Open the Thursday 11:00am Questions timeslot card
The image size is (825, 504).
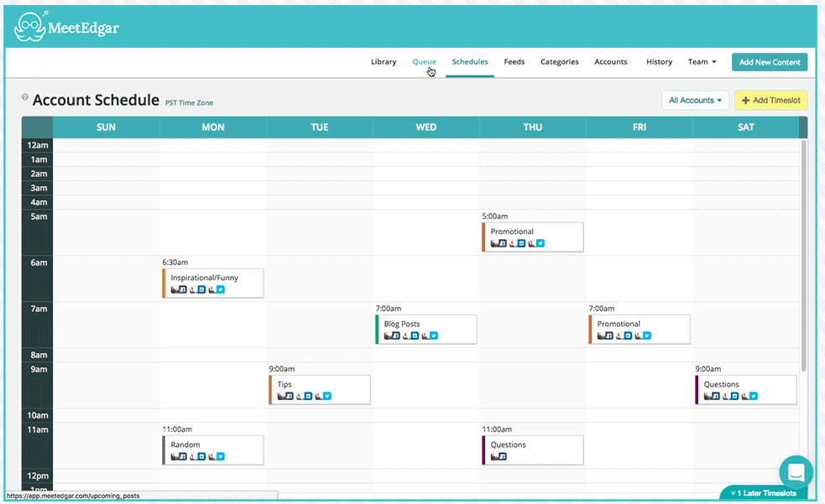[x=532, y=450]
